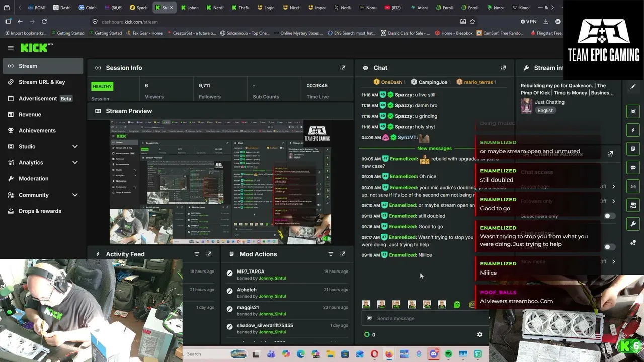The height and width of the screenshot is (362, 644).
Task: Click the English language tag
Action: click(545, 111)
